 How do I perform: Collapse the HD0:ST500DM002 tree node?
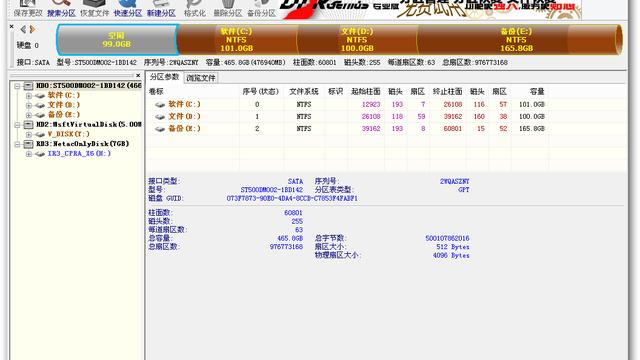pos(17,86)
